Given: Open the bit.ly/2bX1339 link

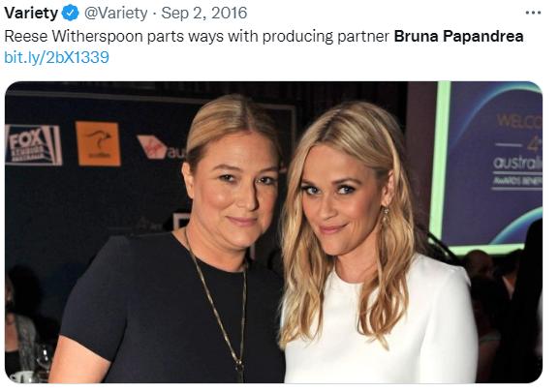Looking at the screenshot, I should tap(57, 57).
